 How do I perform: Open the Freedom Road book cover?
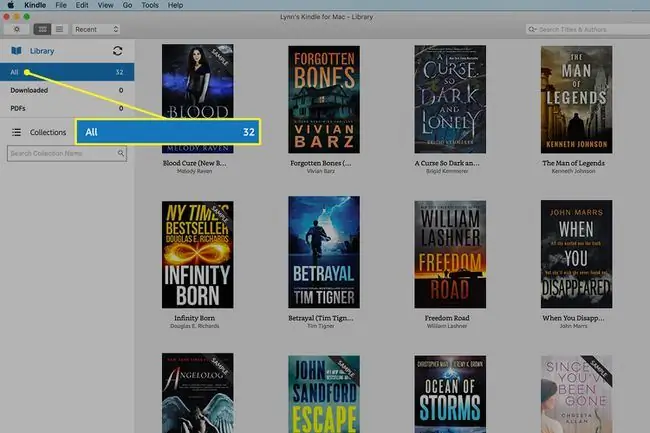tap(450, 254)
